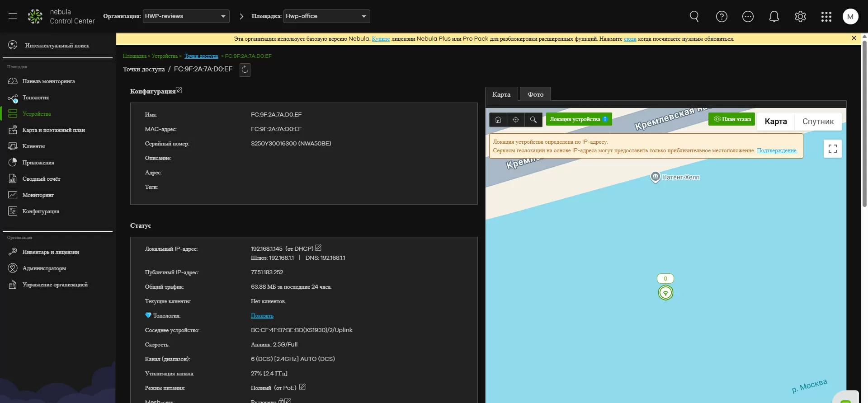868x403 pixels.
Task: Open the Организация dropdown HWP-reviews
Action: [186, 16]
